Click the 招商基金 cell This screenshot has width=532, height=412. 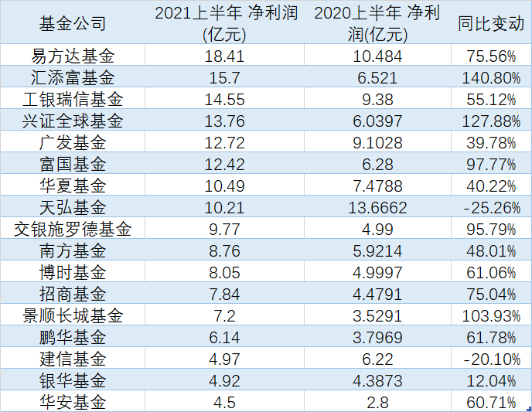click(x=73, y=293)
